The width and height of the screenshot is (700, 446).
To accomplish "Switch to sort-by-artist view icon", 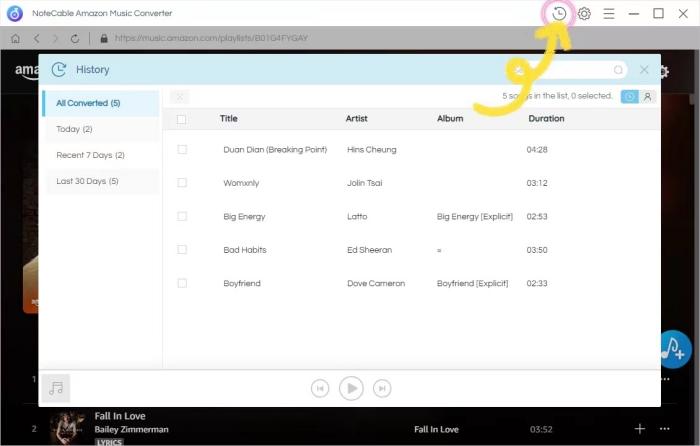I will (647, 96).
